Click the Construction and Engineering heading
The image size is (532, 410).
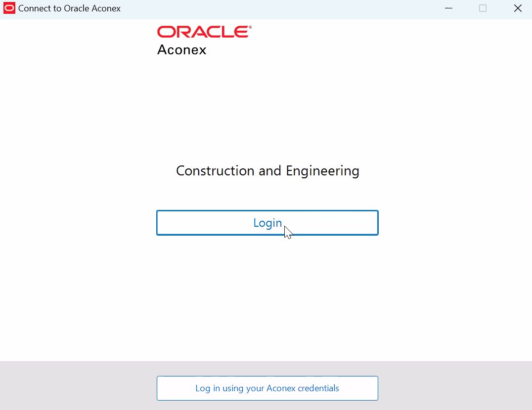pyautogui.click(x=267, y=171)
